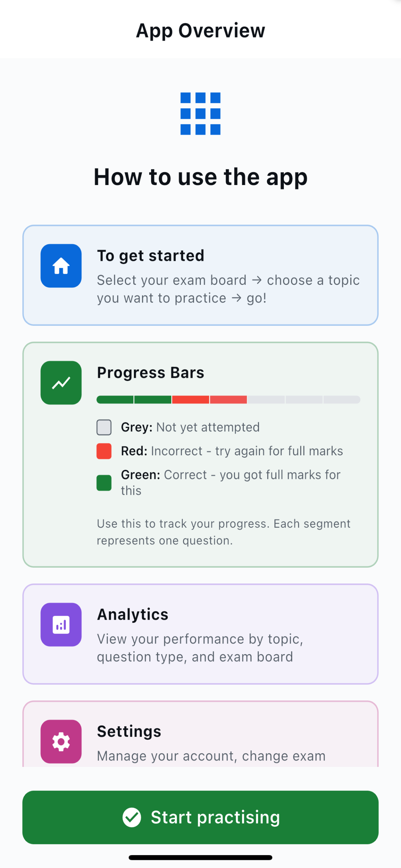
Task: Tap the blue home icon
Action: (61, 266)
